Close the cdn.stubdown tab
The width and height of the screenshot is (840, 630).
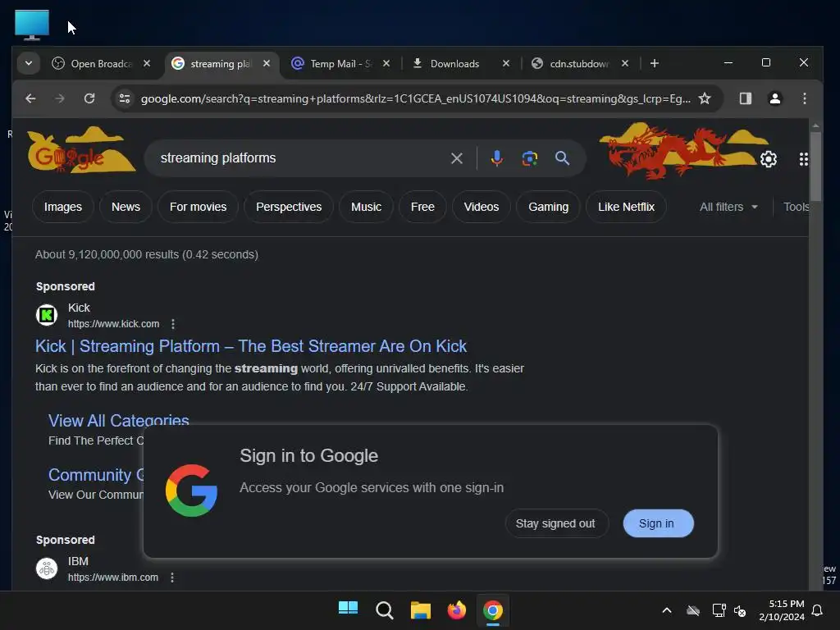point(624,63)
